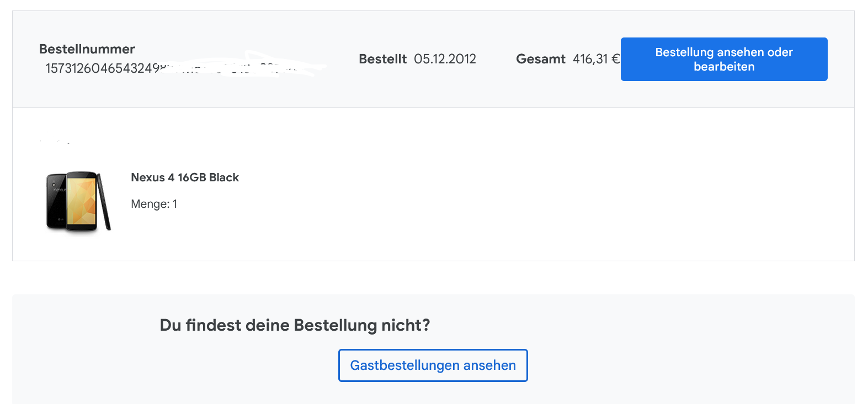This screenshot has width=868, height=404.
Task: Click the Bestellnummer heading
Action: click(87, 49)
